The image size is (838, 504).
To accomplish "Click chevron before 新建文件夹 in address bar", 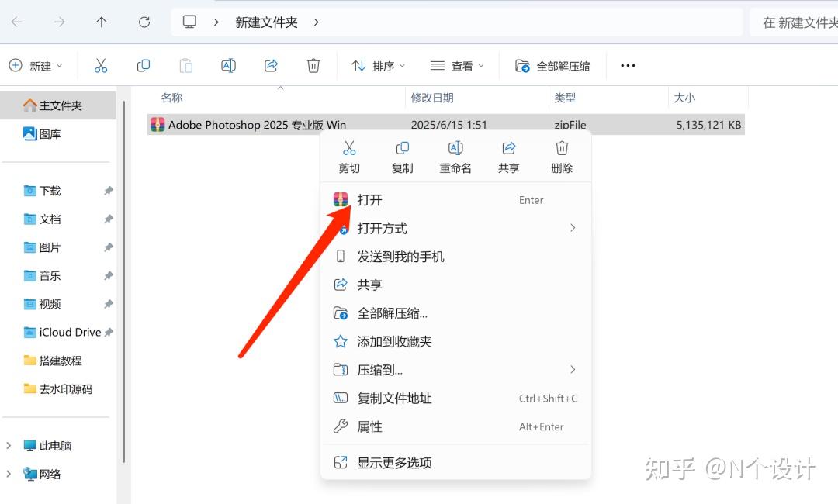I will point(216,22).
